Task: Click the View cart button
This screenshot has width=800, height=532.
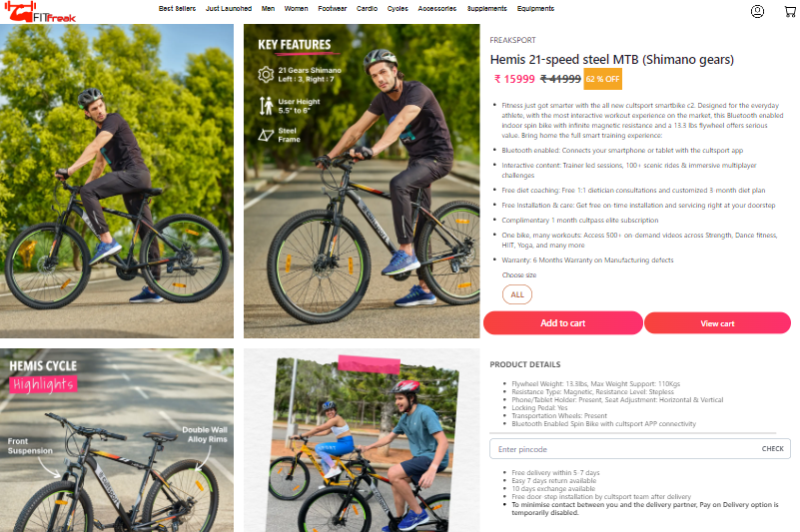Action: [x=717, y=323]
